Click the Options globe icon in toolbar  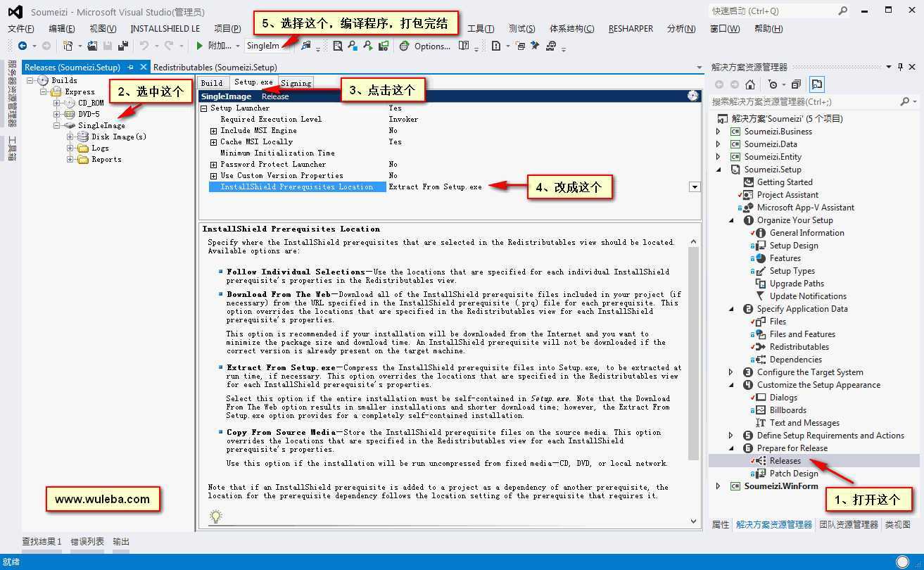[404, 46]
